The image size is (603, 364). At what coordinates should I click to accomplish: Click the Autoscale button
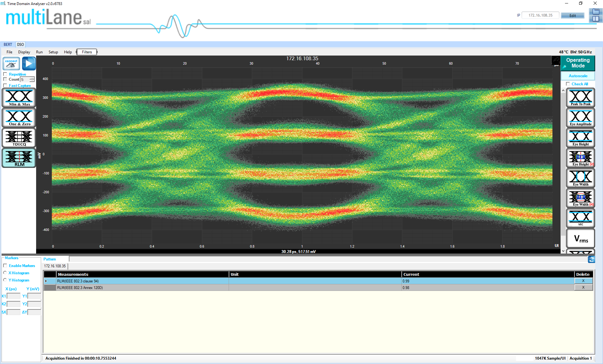578,76
